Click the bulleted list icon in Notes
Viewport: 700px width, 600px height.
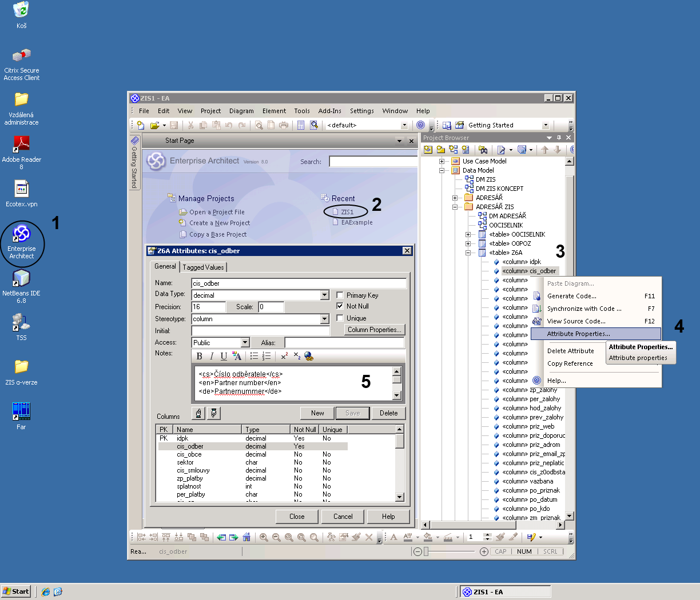pyautogui.click(x=254, y=357)
